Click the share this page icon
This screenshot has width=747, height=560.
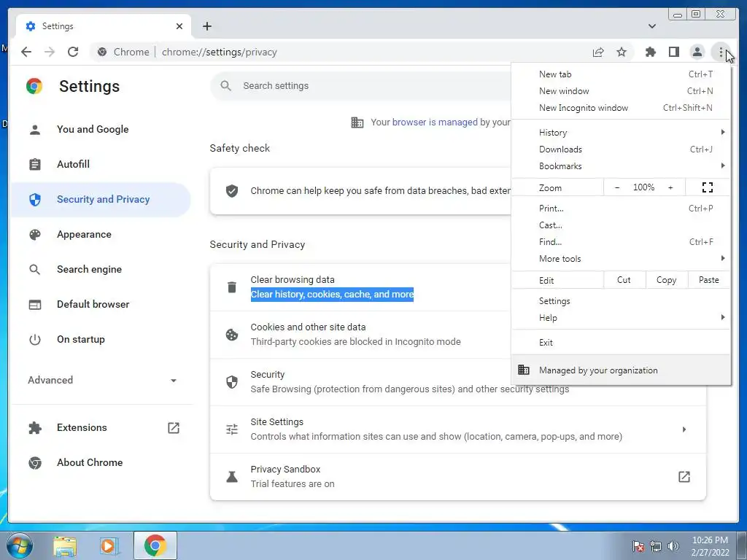pos(598,52)
